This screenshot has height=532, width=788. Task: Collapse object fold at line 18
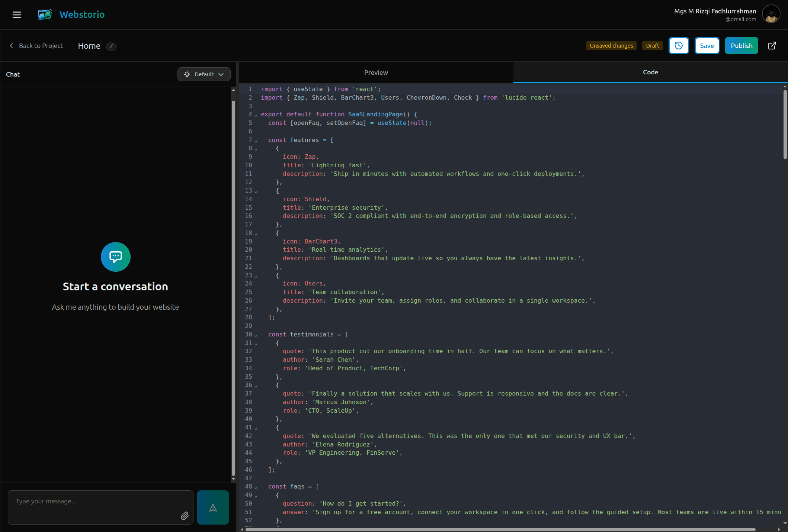[x=256, y=234]
